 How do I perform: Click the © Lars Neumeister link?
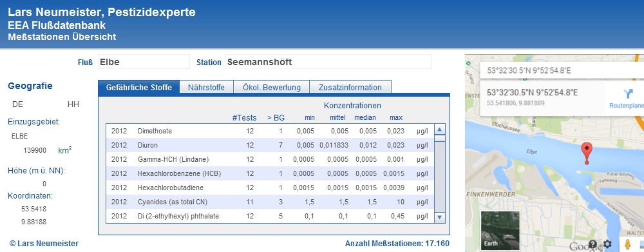44,244
